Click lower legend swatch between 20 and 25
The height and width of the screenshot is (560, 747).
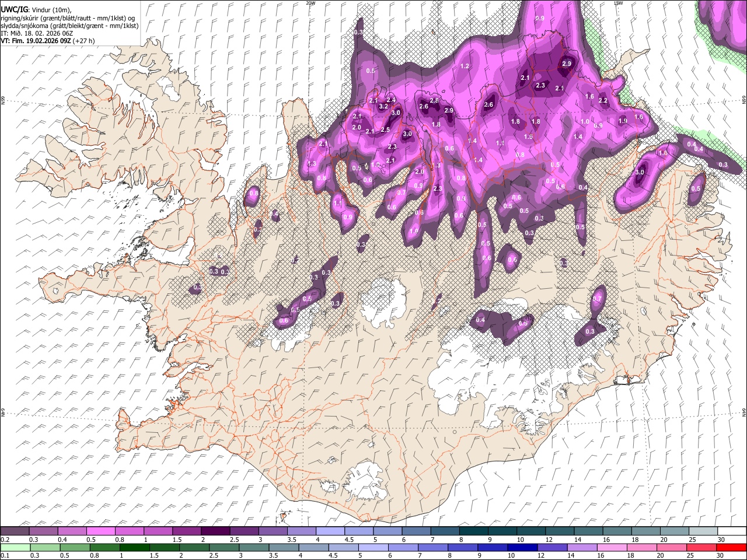tap(671, 547)
